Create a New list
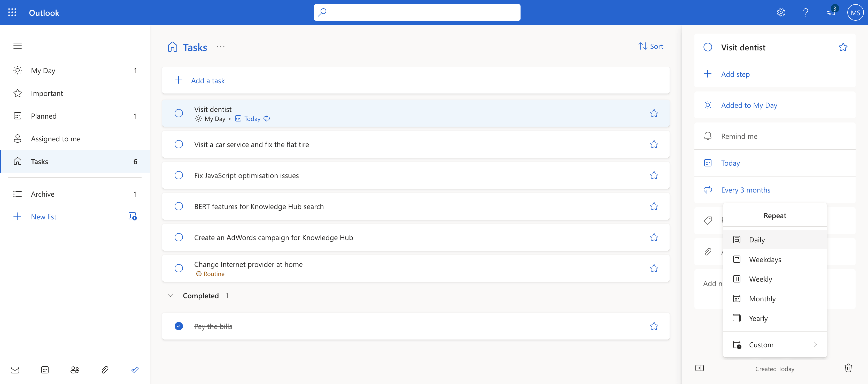 (x=43, y=217)
